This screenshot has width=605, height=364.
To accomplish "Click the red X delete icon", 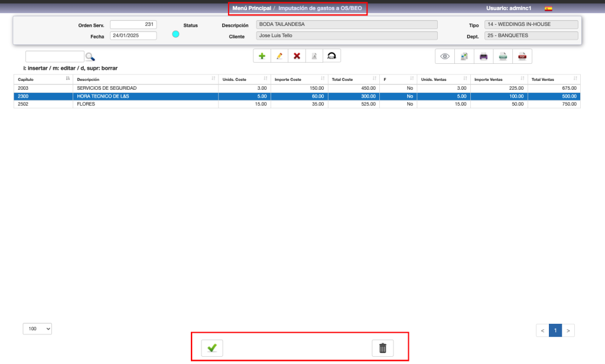I will click(297, 56).
